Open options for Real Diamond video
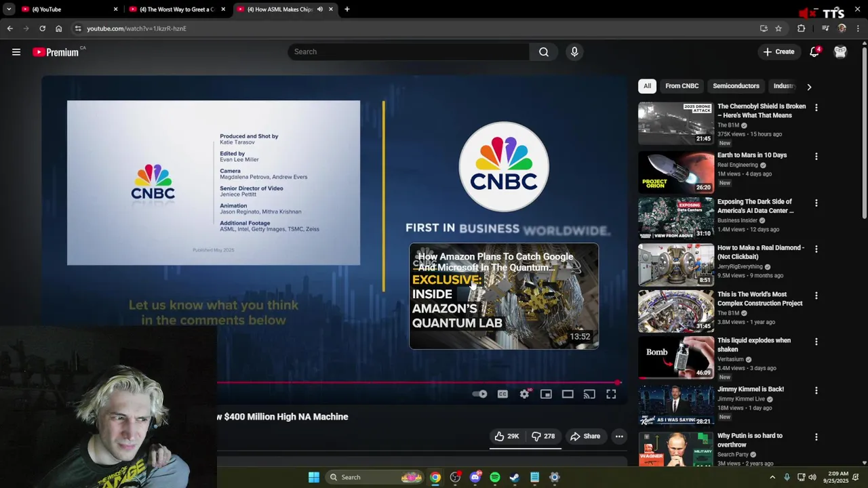The height and width of the screenshot is (488, 868). [816, 249]
